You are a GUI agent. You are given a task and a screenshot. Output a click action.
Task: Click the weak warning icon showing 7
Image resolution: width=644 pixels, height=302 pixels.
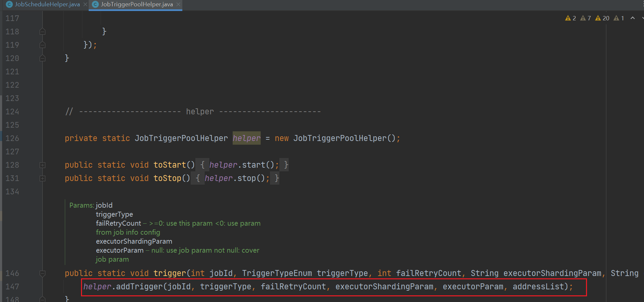[x=583, y=18]
